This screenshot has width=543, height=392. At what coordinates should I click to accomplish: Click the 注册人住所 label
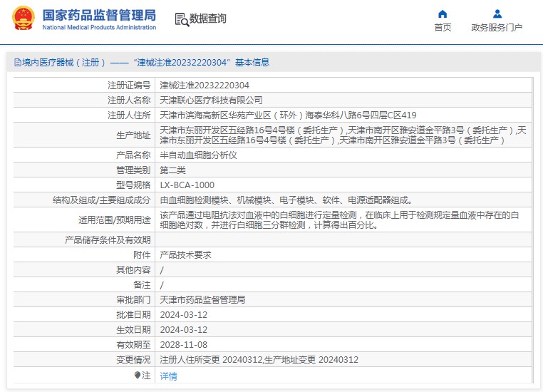129,115
